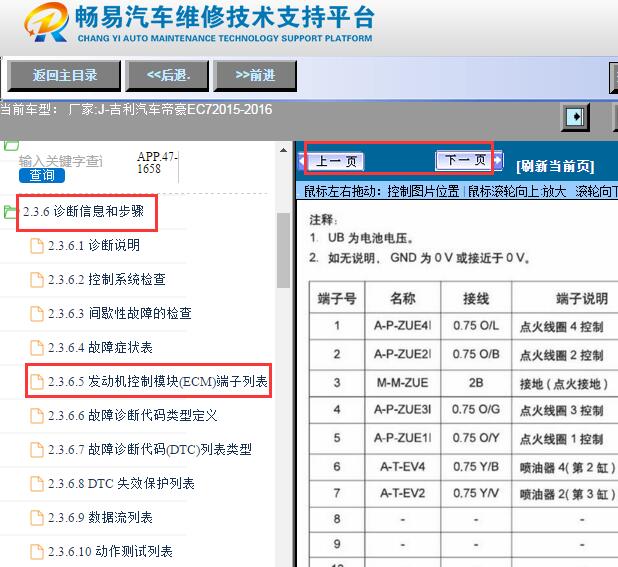Viewport: 618px width, 567px height.
Task: Click the 返回主目录 button
Action: click(x=64, y=76)
